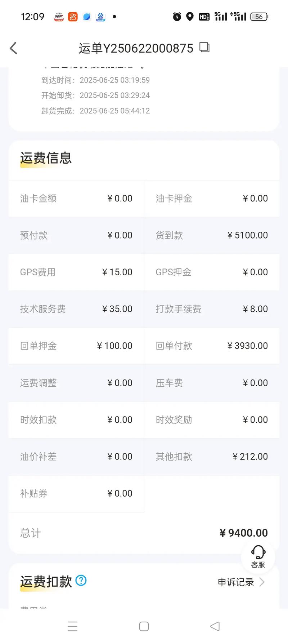The image size is (288, 644).
Task: Open customer service headset button
Action: click(258, 556)
